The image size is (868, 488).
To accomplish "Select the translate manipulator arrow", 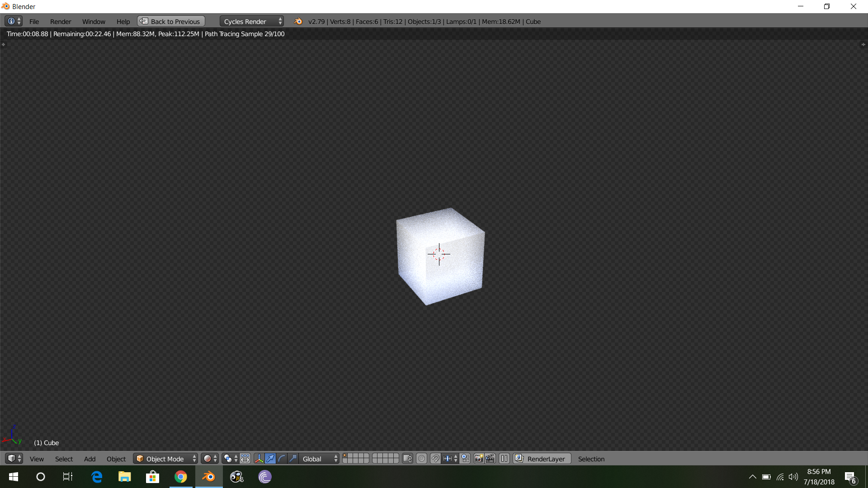I will pyautogui.click(x=270, y=459).
